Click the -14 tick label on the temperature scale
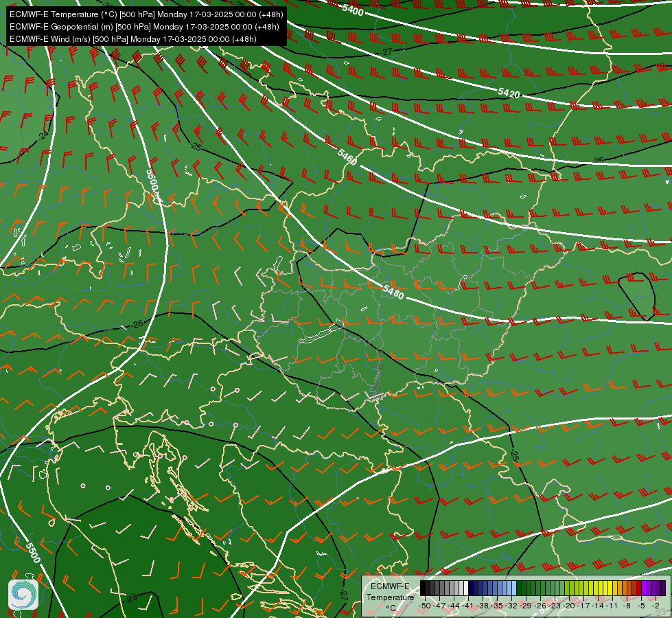The image size is (672, 618). coord(598,606)
